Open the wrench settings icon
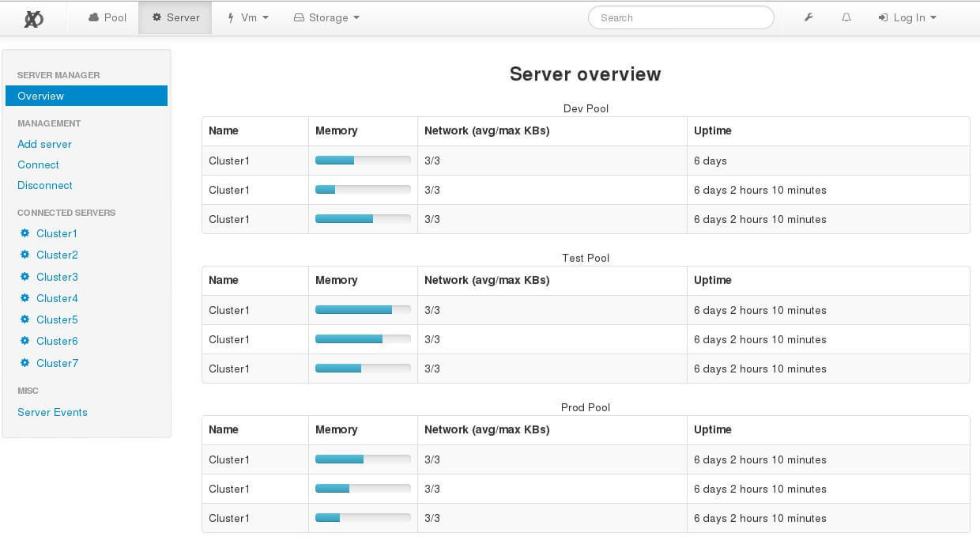The width and height of the screenshot is (980, 552). coord(808,17)
